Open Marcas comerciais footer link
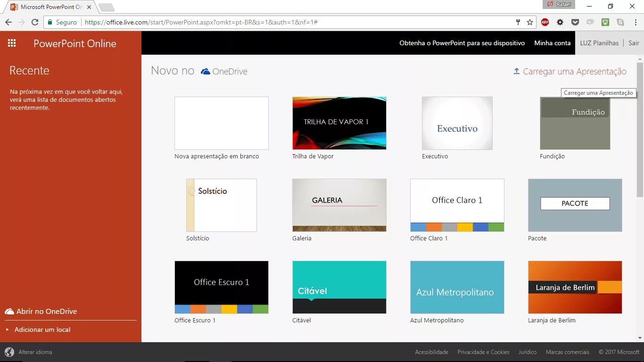Image resolution: width=644 pixels, height=362 pixels. (568, 352)
